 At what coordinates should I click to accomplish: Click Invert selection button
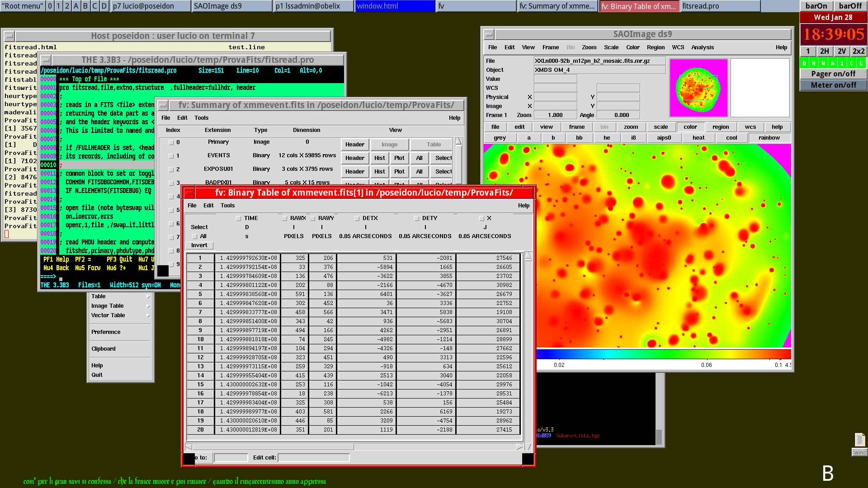tap(199, 246)
